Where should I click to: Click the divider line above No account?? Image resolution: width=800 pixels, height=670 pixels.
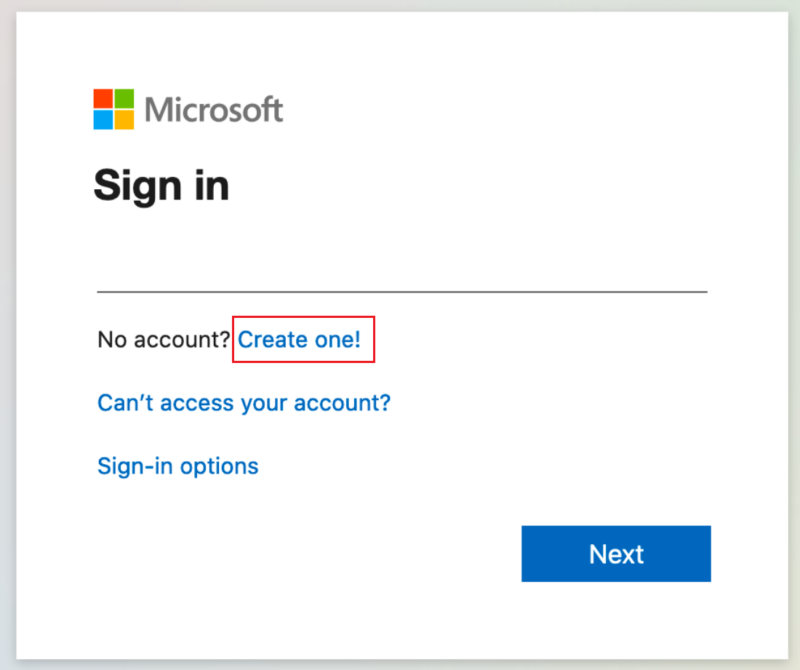(x=400, y=290)
